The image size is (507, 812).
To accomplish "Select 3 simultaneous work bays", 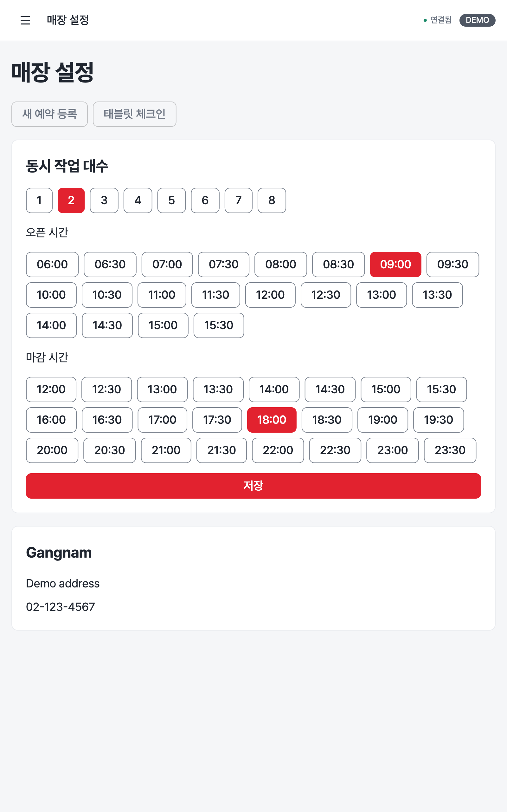I will pyautogui.click(x=104, y=200).
